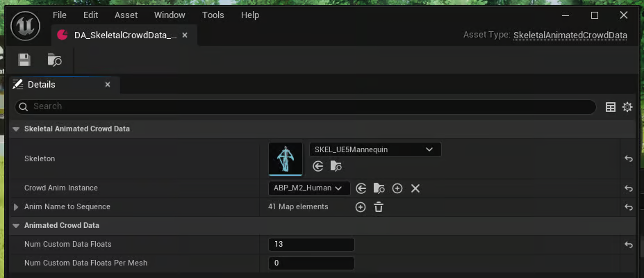Click the Browse to asset in Content Browser icon

pos(54,60)
